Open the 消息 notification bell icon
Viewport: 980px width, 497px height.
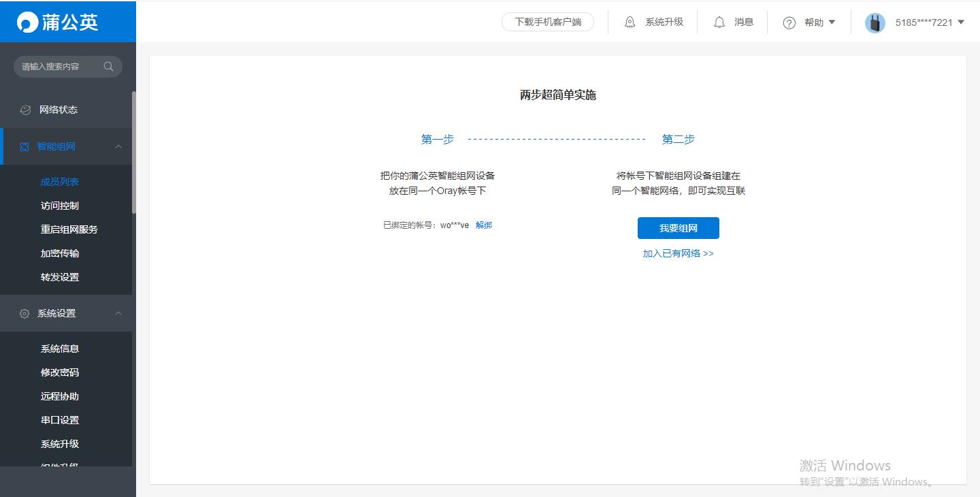pyautogui.click(x=719, y=21)
